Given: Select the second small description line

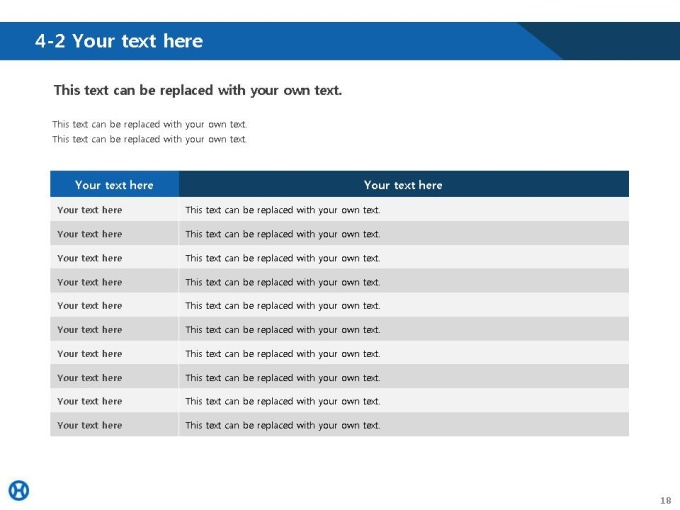Looking at the screenshot, I should (150, 139).
